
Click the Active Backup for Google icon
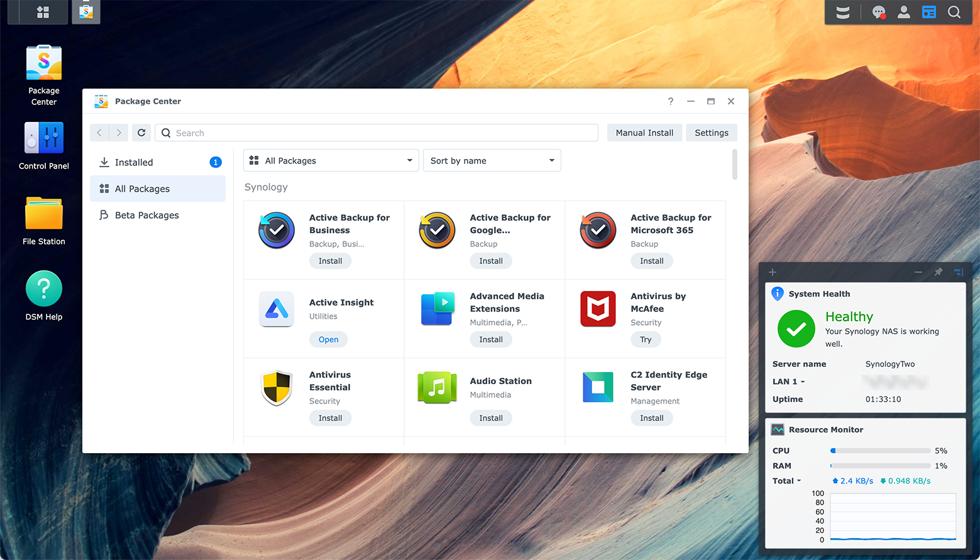(438, 230)
